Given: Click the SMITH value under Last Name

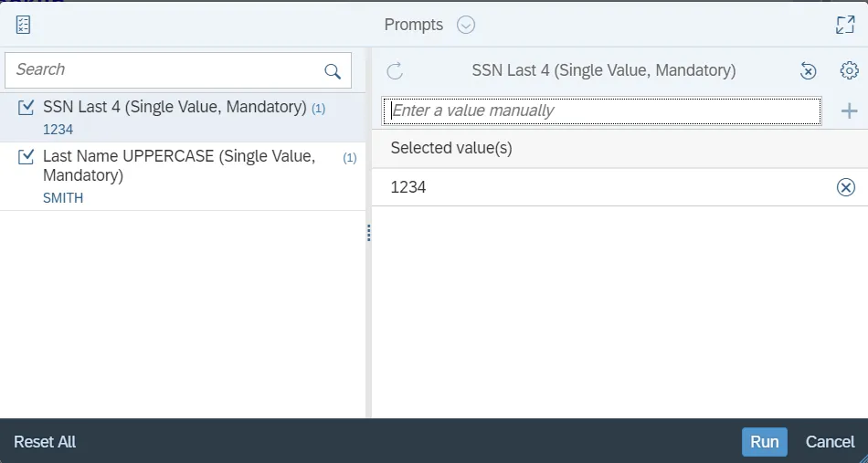Looking at the screenshot, I should tap(63, 197).
